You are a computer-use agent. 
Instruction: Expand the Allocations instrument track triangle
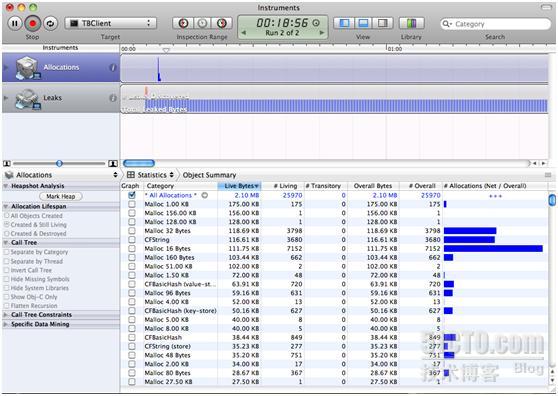click(x=6, y=68)
